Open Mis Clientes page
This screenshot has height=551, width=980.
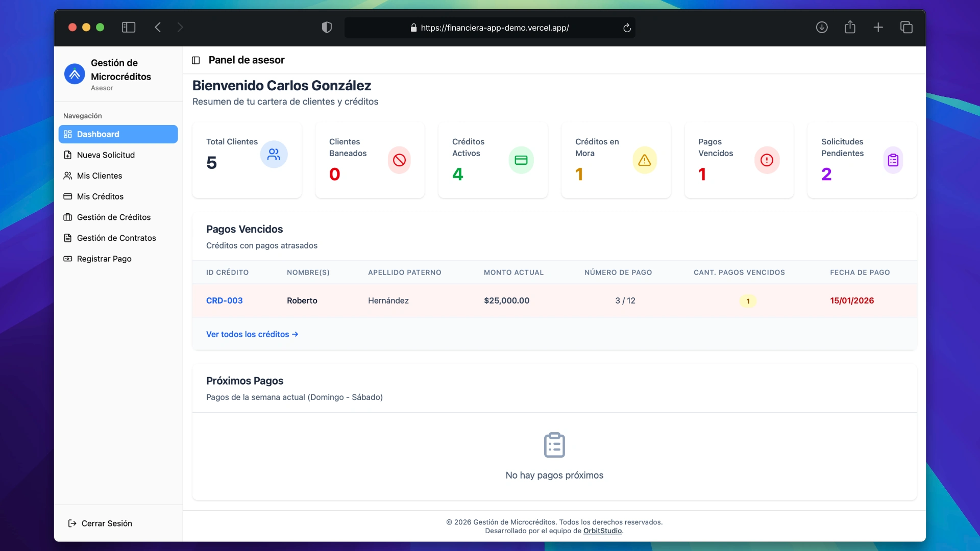(x=100, y=176)
